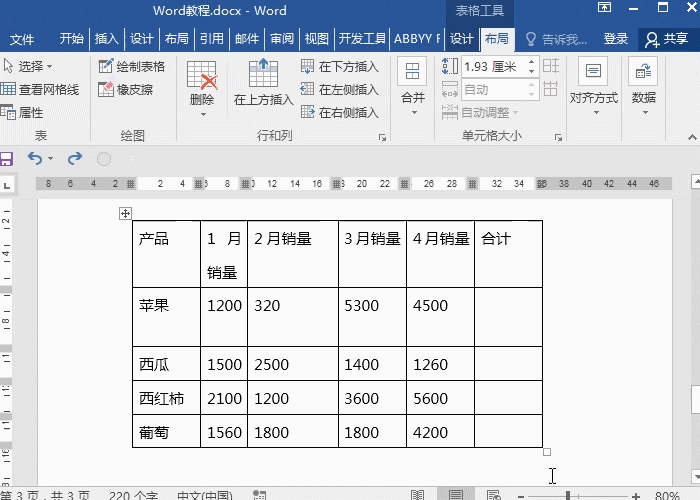Viewport: 700px width, 500px height.
Task: Open Cell Size dialog launcher
Action: pyautogui.click(x=558, y=138)
